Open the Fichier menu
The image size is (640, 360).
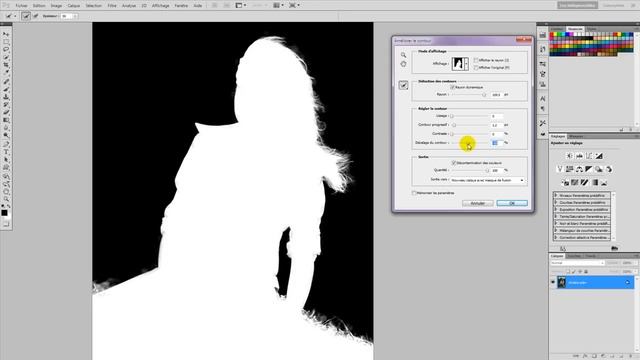tap(21, 6)
